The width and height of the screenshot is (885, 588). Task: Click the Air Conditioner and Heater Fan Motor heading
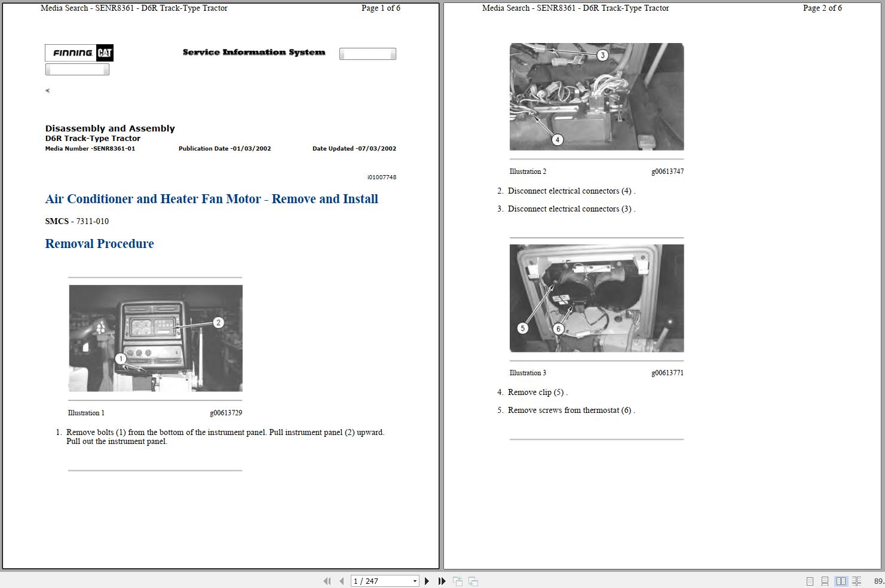pyautogui.click(x=212, y=199)
